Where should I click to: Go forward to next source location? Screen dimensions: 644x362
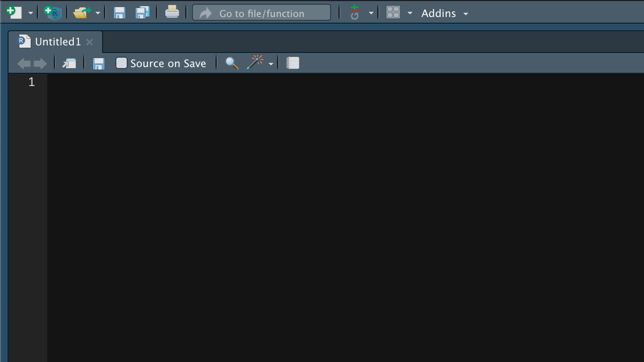[x=40, y=64]
